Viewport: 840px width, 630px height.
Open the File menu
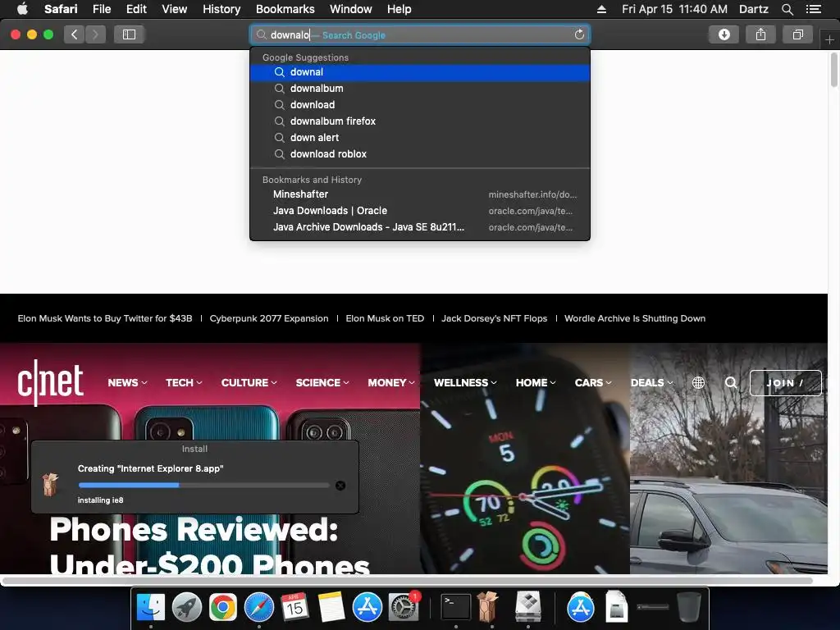point(101,9)
